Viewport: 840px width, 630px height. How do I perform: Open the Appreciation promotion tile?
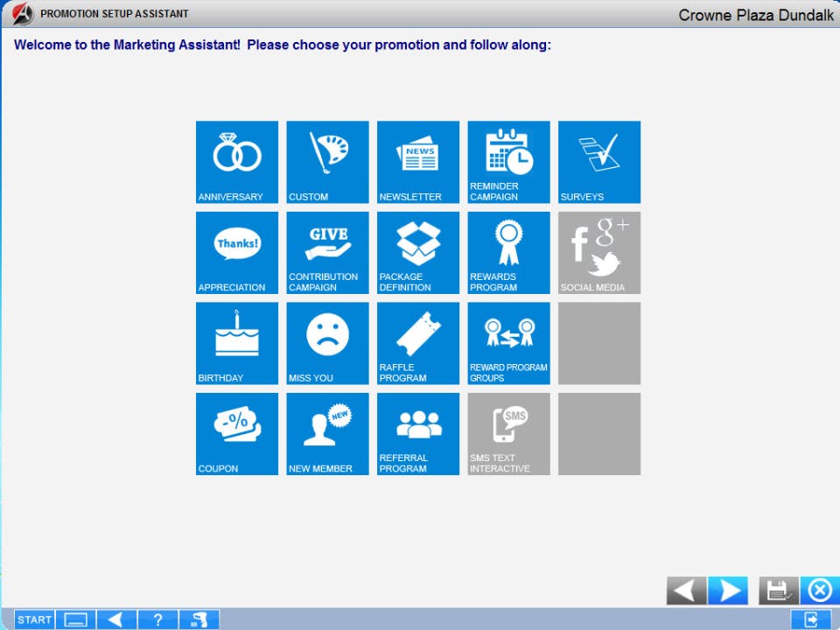click(237, 252)
